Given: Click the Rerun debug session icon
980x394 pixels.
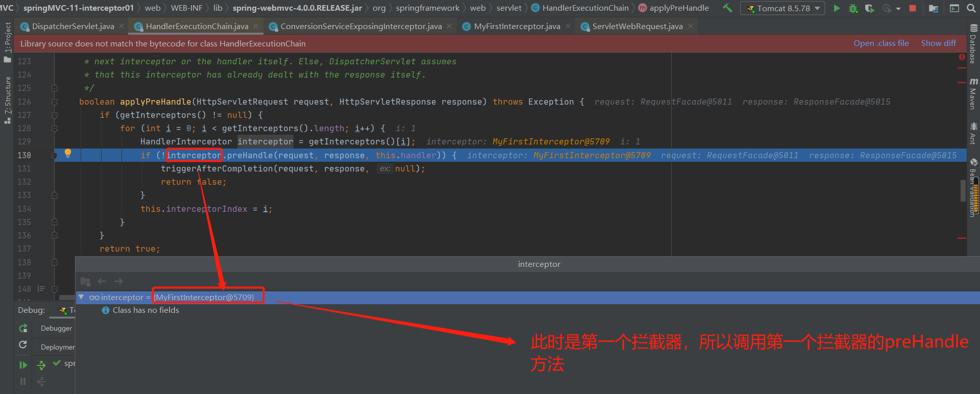Looking at the screenshot, I should point(23,328).
